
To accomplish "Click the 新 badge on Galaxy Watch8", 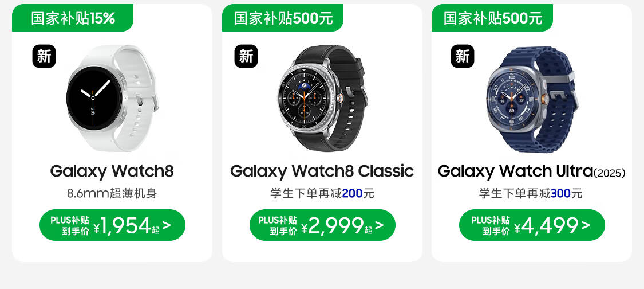I will tap(44, 56).
